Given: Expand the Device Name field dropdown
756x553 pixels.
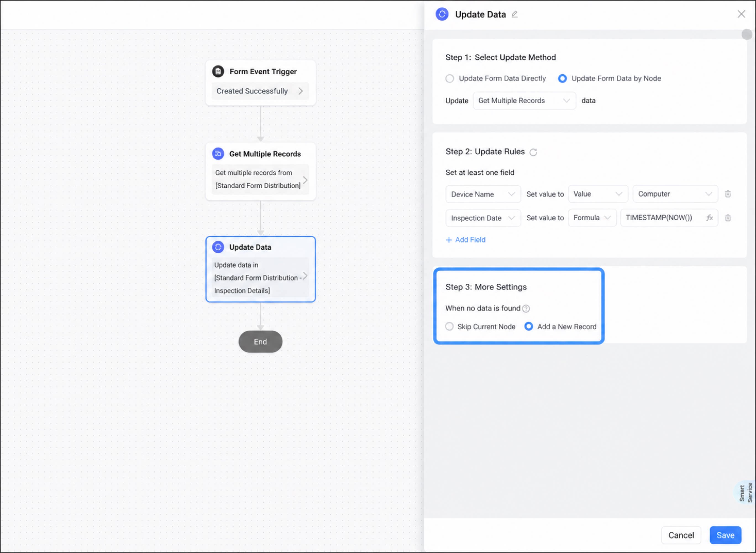Looking at the screenshot, I should [483, 194].
